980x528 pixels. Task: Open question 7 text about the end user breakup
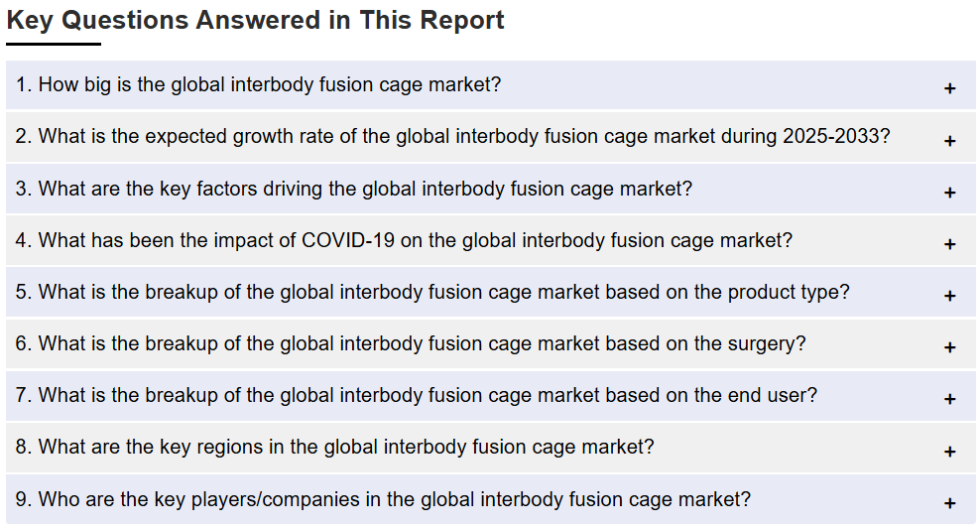click(417, 395)
